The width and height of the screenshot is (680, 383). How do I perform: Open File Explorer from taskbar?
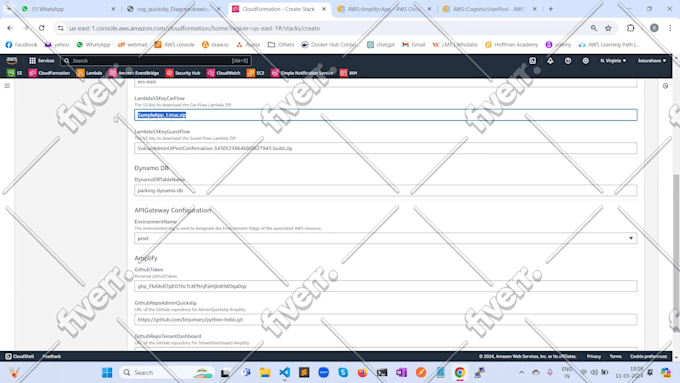(265, 373)
